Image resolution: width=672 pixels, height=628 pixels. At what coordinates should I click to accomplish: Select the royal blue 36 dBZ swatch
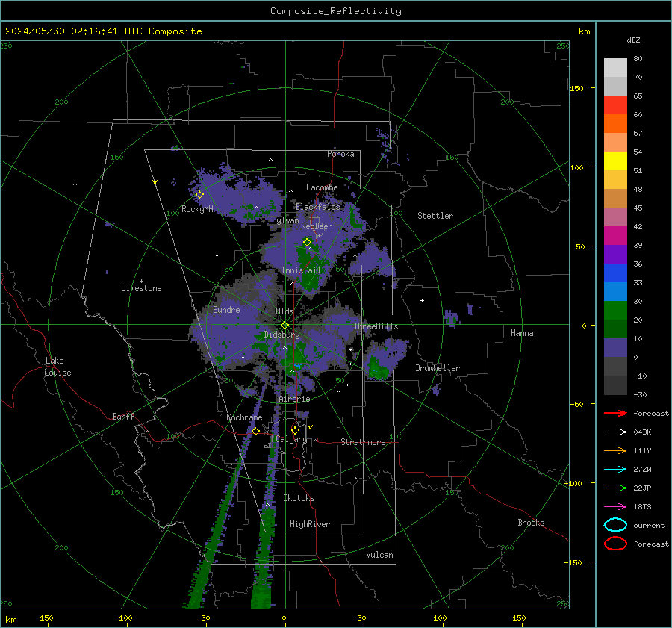[x=615, y=273]
